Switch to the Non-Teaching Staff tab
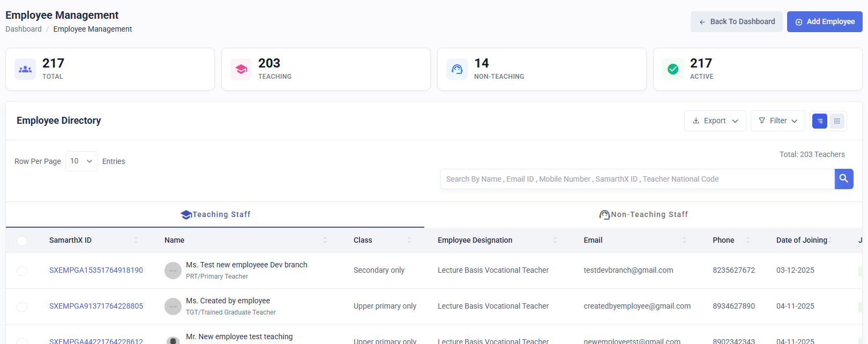The width and height of the screenshot is (868, 344). coord(643,214)
